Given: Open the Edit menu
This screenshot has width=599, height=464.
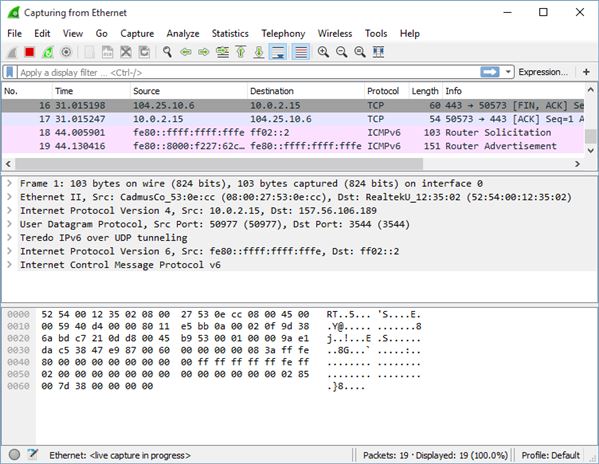Looking at the screenshot, I should [42, 34].
